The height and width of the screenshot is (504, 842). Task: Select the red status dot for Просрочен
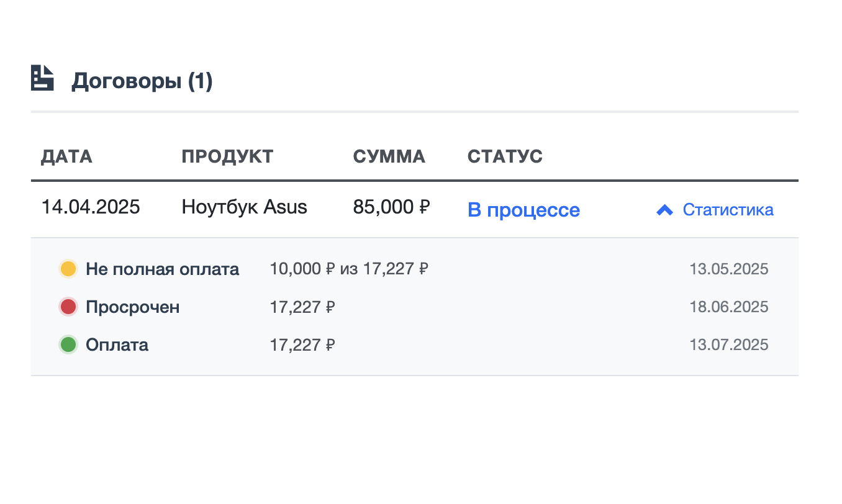coord(68,307)
